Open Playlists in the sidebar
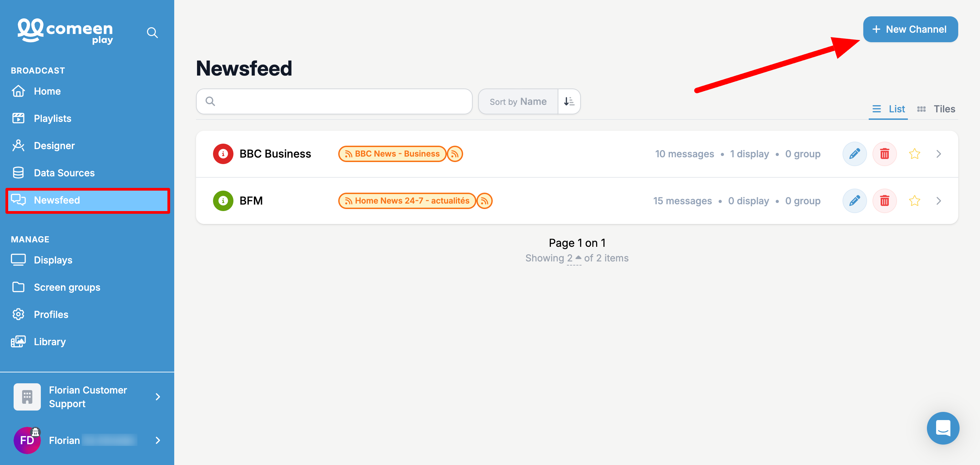The width and height of the screenshot is (980, 465). (x=87, y=118)
